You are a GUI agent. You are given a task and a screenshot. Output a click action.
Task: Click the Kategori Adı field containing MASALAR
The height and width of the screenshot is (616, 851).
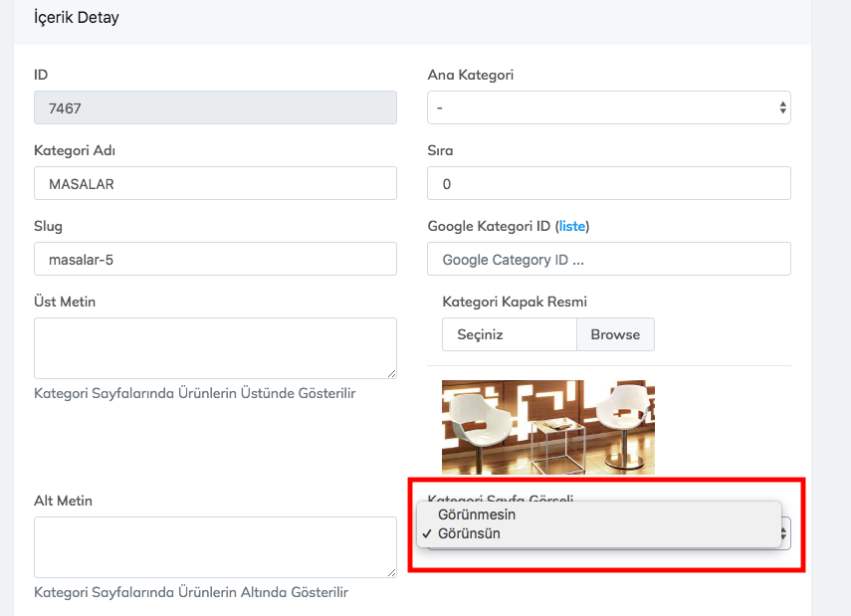215,183
